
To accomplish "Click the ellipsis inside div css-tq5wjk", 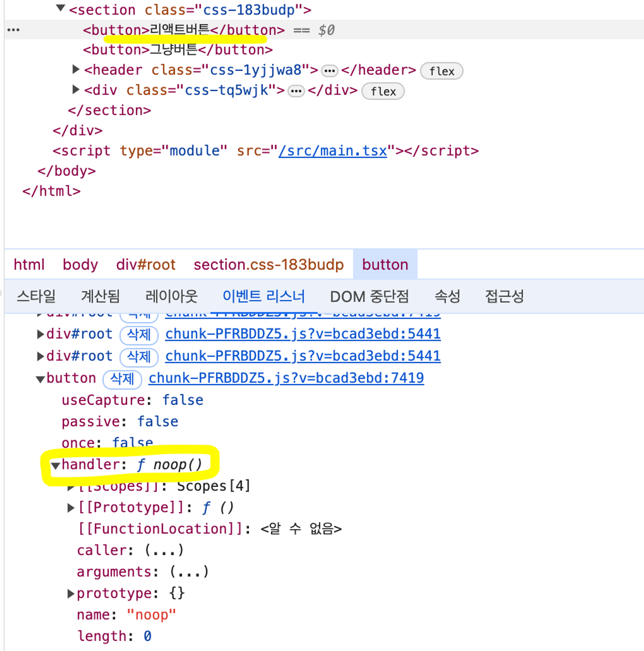I will click(x=296, y=91).
